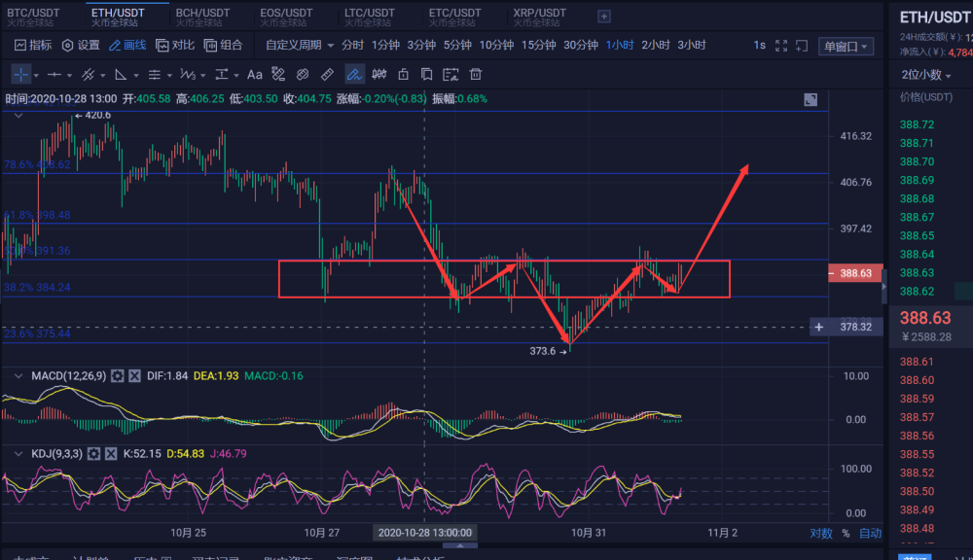Viewport: 973px width, 560px height.
Task: Switch to the XRP/USDT tab
Action: tap(539, 17)
